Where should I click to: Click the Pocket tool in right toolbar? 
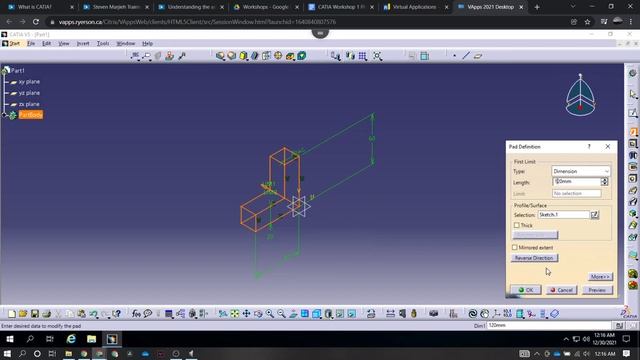tap(633, 144)
